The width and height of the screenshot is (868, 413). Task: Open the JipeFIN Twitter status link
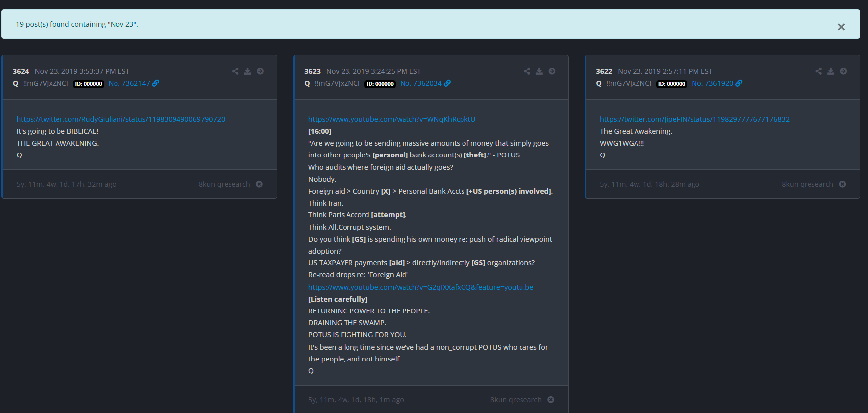click(x=694, y=119)
